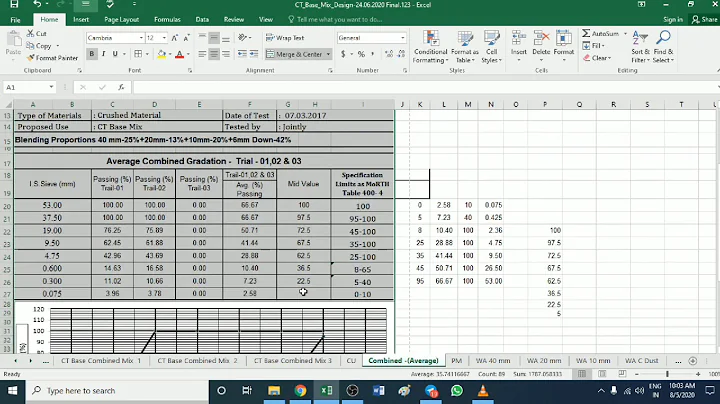This screenshot has height=404, width=720.
Task: Cut the selected cells
Action: tap(37, 34)
